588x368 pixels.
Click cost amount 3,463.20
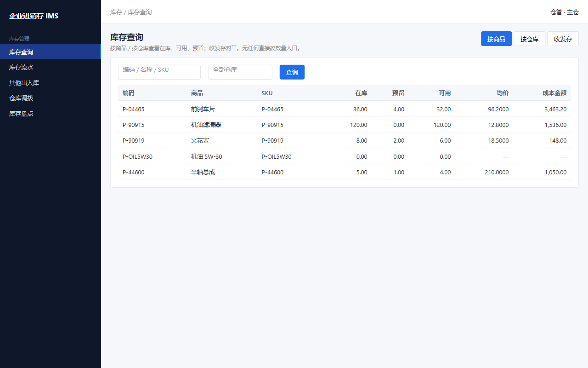(555, 109)
